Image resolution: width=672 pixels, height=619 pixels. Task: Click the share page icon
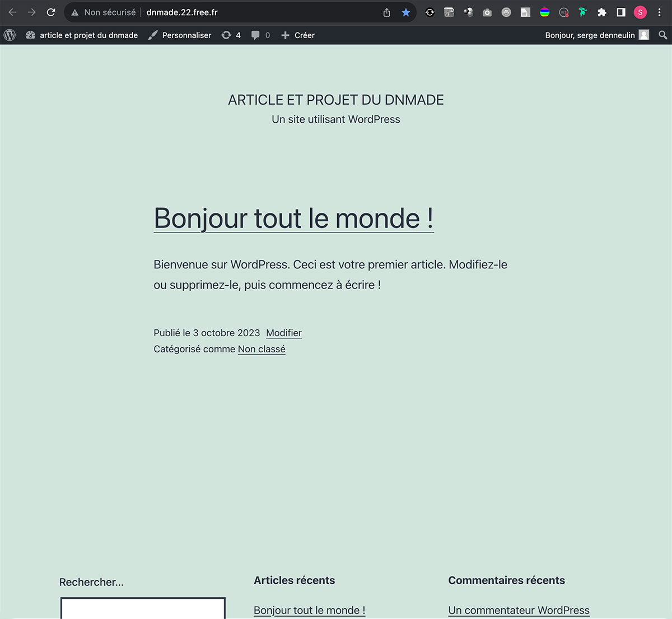point(387,12)
